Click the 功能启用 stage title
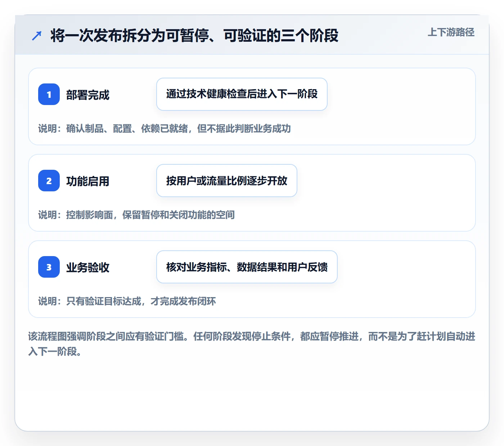This screenshot has width=504, height=446. click(88, 181)
